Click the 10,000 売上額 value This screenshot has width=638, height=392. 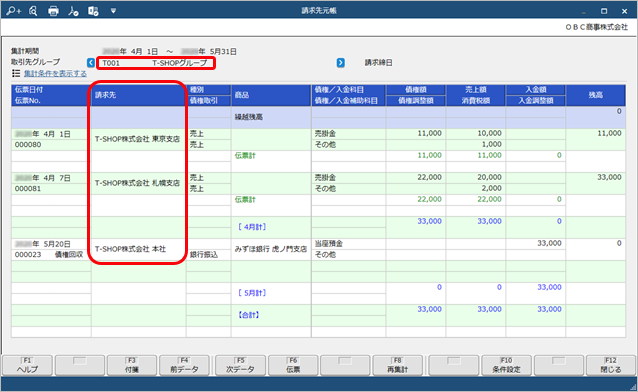point(489,134)
